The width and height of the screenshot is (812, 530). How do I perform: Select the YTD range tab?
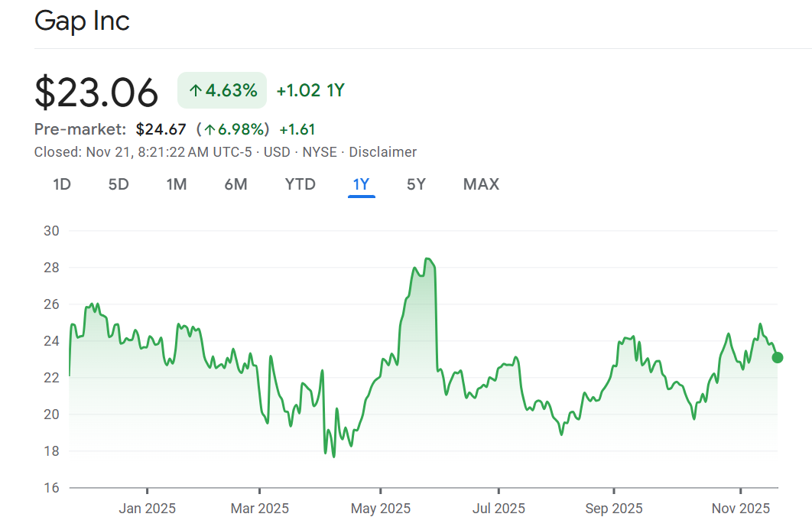pyautogui.click(x=300, y=184)
